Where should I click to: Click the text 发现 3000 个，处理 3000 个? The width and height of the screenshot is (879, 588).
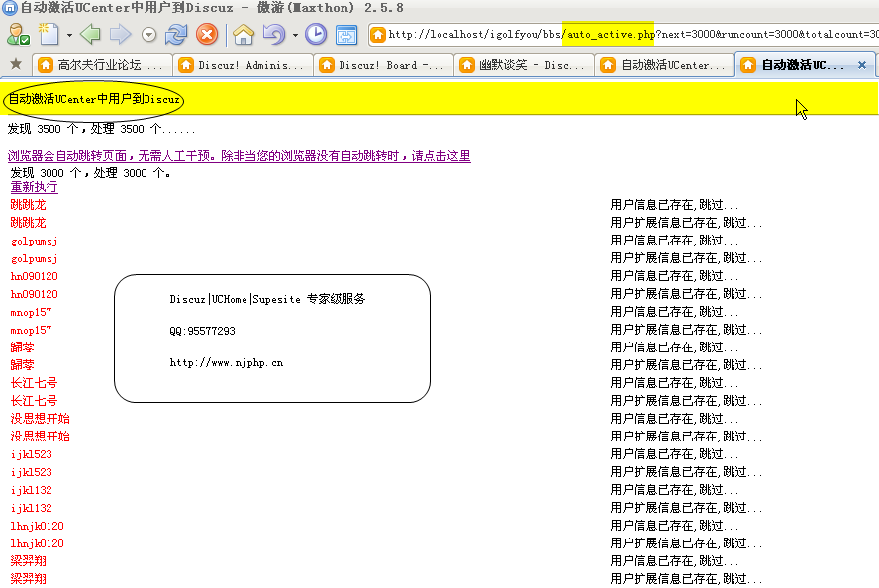tap(90, 173)
